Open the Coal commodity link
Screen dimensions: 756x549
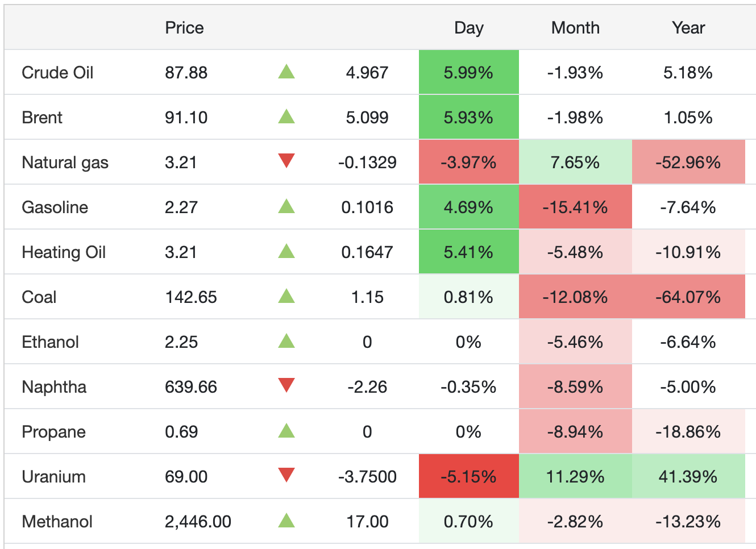(39, 297)
